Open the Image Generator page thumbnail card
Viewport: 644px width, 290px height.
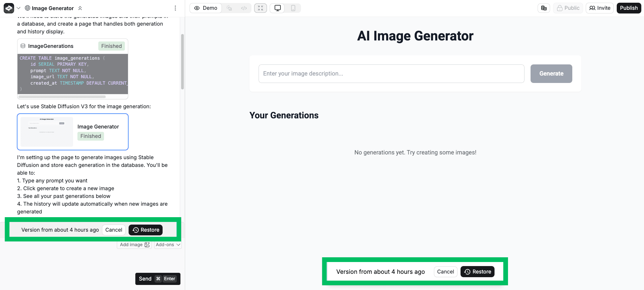pyautogui.click(x=73, y=132)
